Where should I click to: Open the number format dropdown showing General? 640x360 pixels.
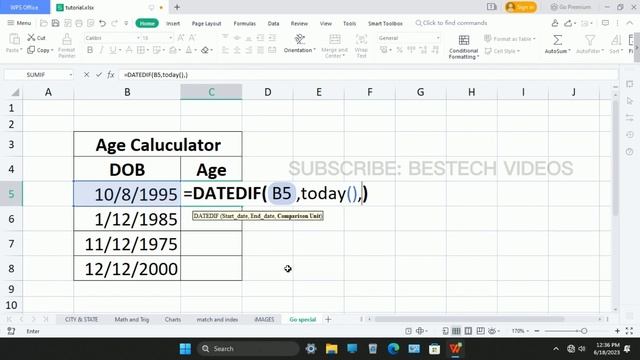pos(438,38)
